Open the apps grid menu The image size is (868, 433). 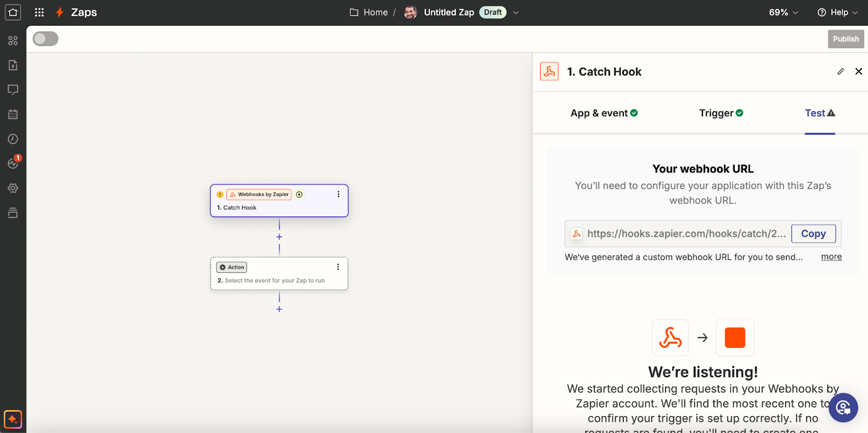coord(39,12)
